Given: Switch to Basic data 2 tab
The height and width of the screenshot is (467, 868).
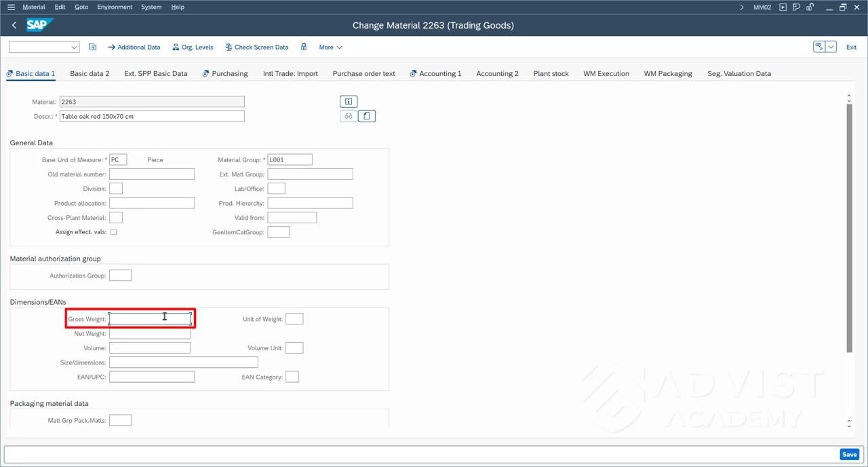Looking at the screenshot, I should point(90,73).
